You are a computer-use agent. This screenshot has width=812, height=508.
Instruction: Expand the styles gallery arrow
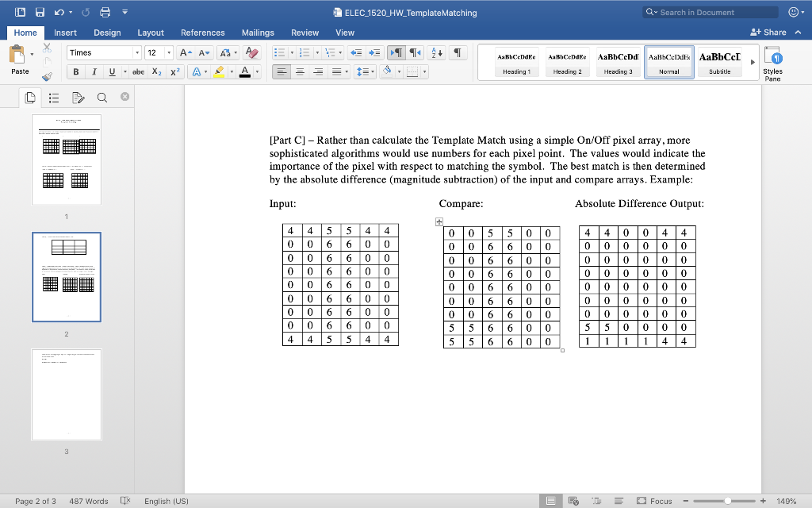coord(753,62)
